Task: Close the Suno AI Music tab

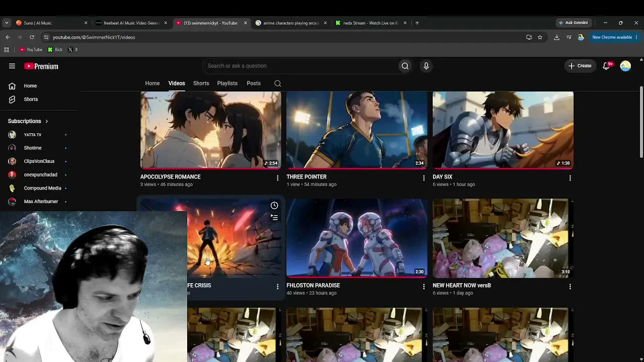Action: click(86, 23)
